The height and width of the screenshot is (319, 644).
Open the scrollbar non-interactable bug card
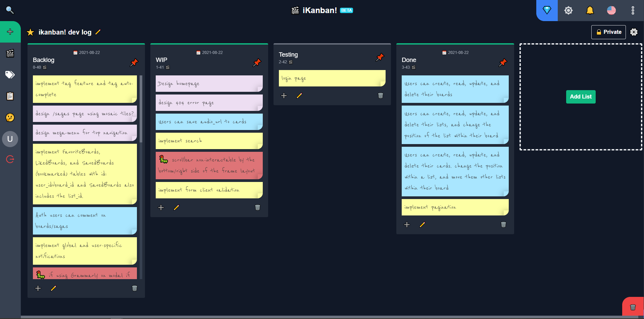click(x=209, y=166)
